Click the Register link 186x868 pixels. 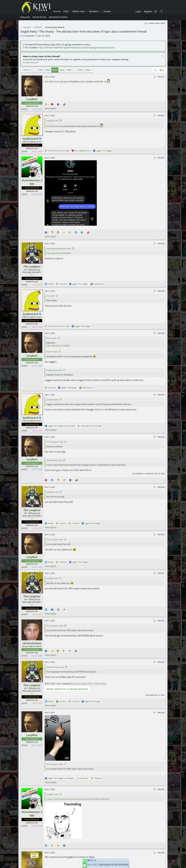[x=148, y=11]
